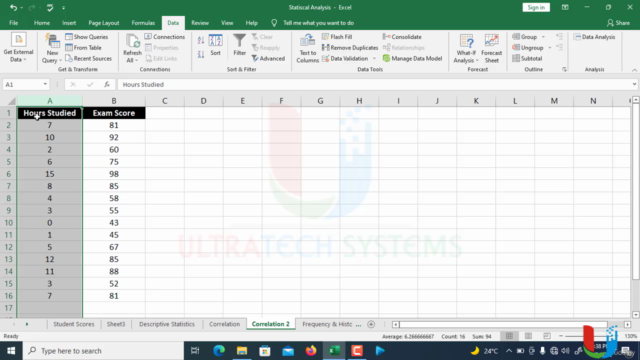Switch to Home ribbon tab

pos(42,23)
